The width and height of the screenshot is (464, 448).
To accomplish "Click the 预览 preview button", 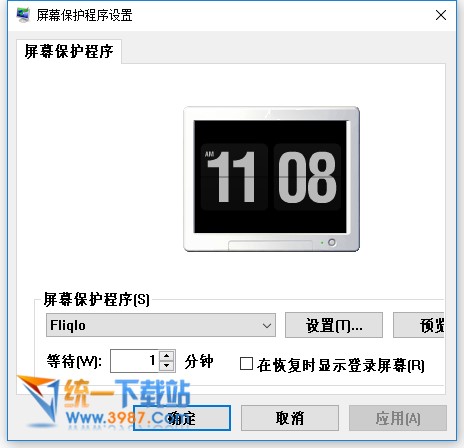I will click(x=419, y=325).
